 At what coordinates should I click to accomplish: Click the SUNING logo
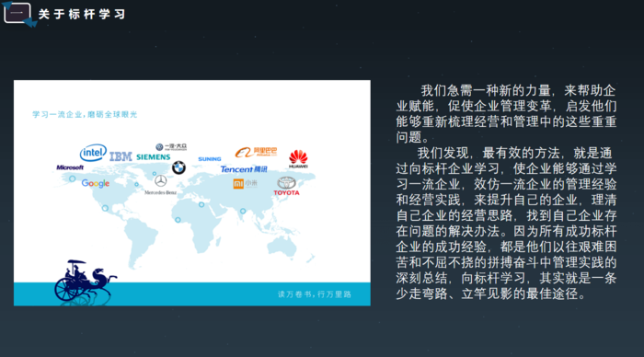tap(210, 159)
